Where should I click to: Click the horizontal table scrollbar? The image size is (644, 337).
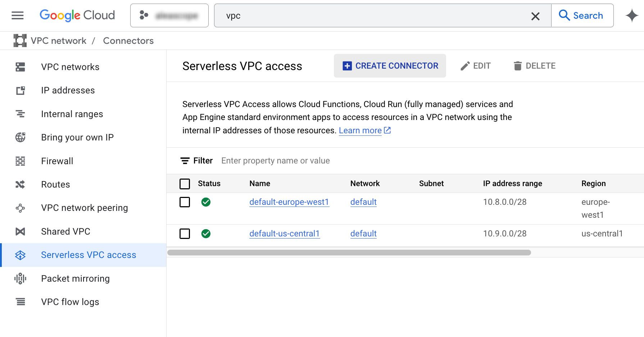click(x=349, y=253)
